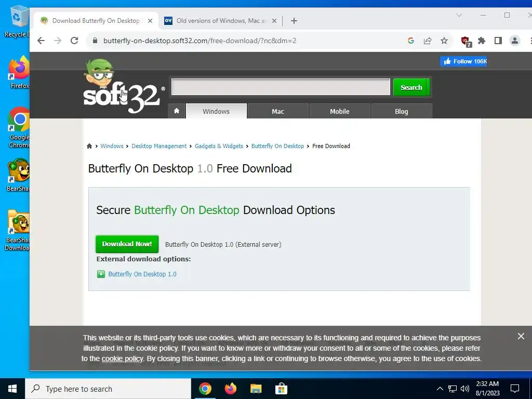The width and height of the screenshot is (532, 399).
Task: Open Chrome from the taskbar
Action: (x=205, y=389)
